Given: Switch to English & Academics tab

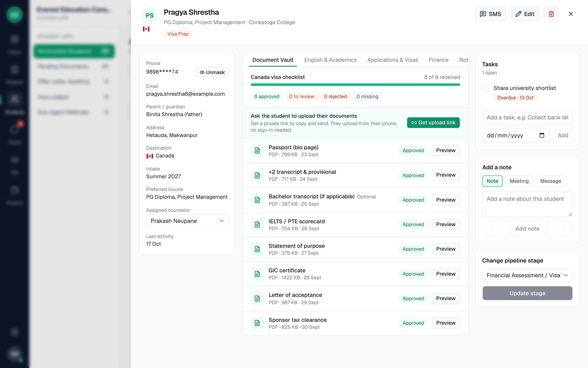Looking at the screenshot, I should (x=330, y=60).
